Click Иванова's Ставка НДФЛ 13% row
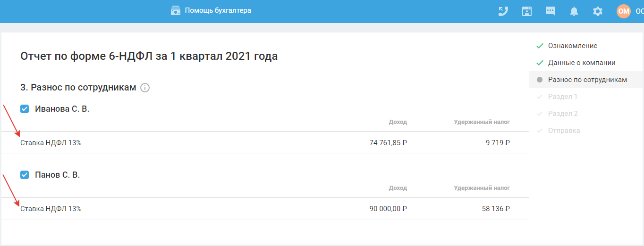The width and height of the screenshot is (644, 246). pyautogui.click(x=51, y=143)
